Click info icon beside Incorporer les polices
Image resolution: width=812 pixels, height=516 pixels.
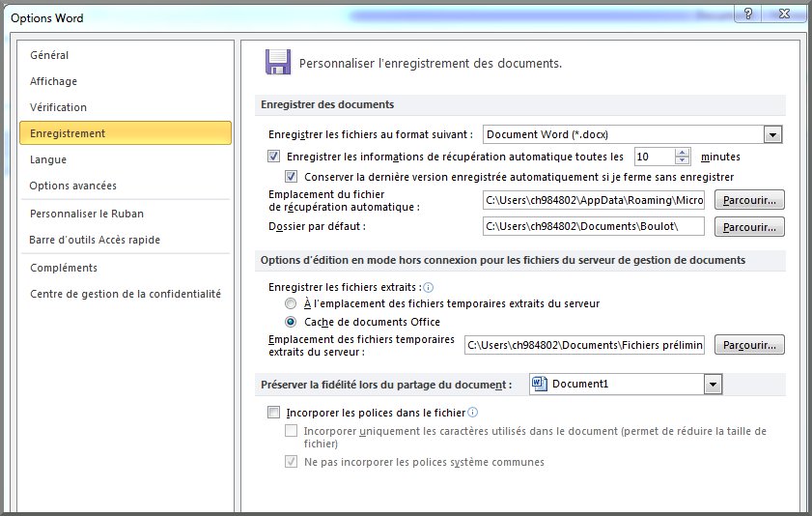coord(472,412)
